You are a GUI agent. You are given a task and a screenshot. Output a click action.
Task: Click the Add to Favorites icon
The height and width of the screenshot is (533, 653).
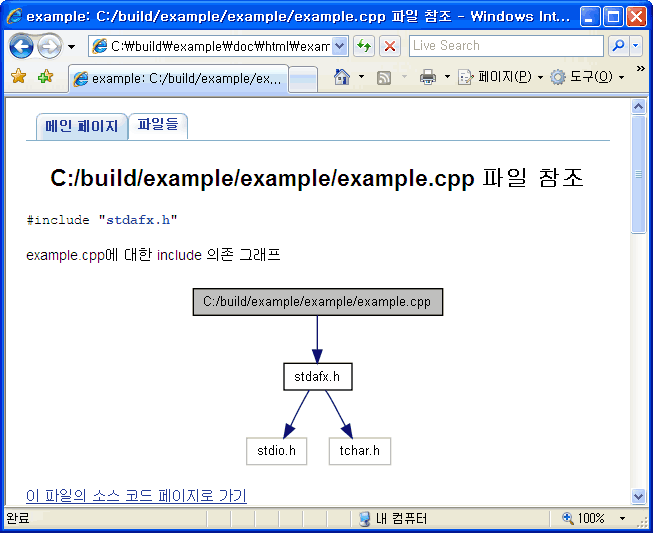pyautogui.click(x=45, y=77)
